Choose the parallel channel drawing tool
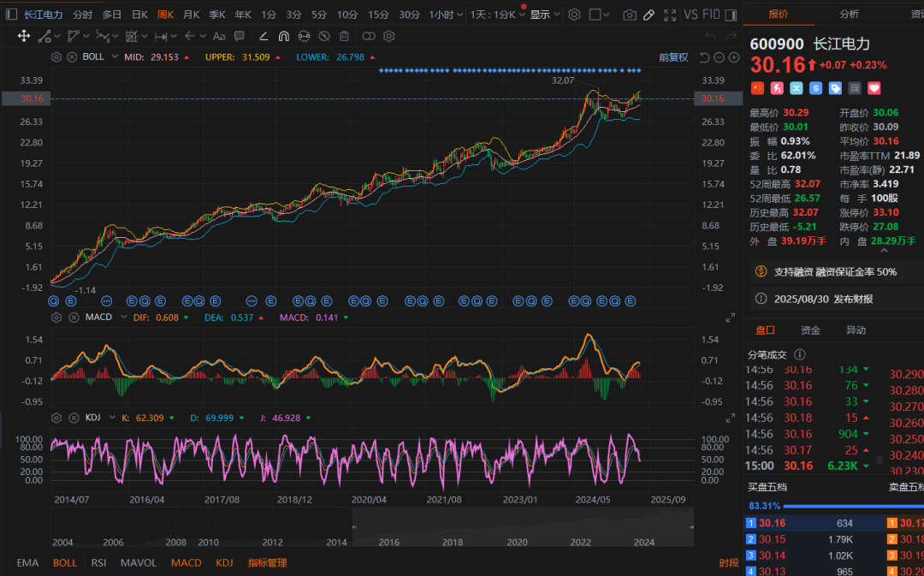The width and height of the screenshot is (924, 576). (x=73, y=37)
